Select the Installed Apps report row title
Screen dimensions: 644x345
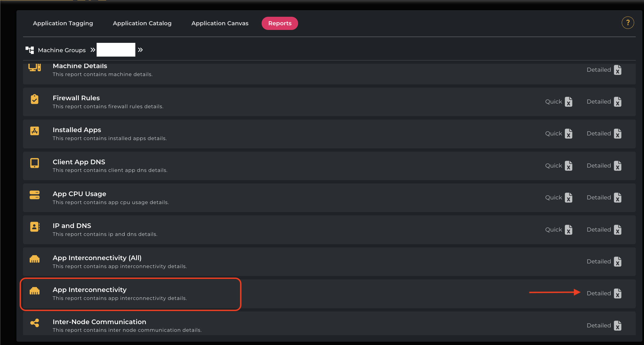pyautogui.click(x=77, y=130)
